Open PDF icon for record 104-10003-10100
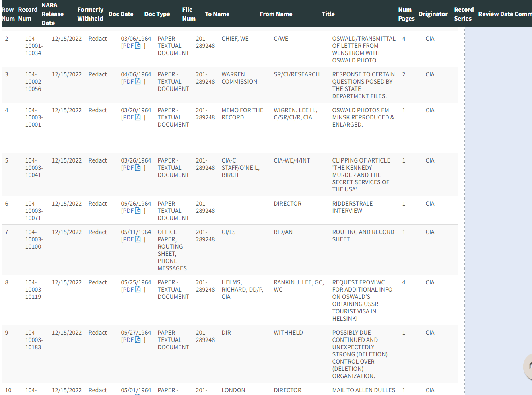Image resolution: width=532 pixels, height=395 pixels. (x=138, y=239)
